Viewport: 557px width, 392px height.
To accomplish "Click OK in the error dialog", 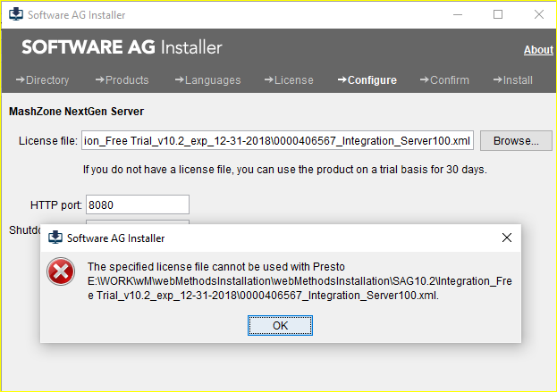I will [280, 325].
